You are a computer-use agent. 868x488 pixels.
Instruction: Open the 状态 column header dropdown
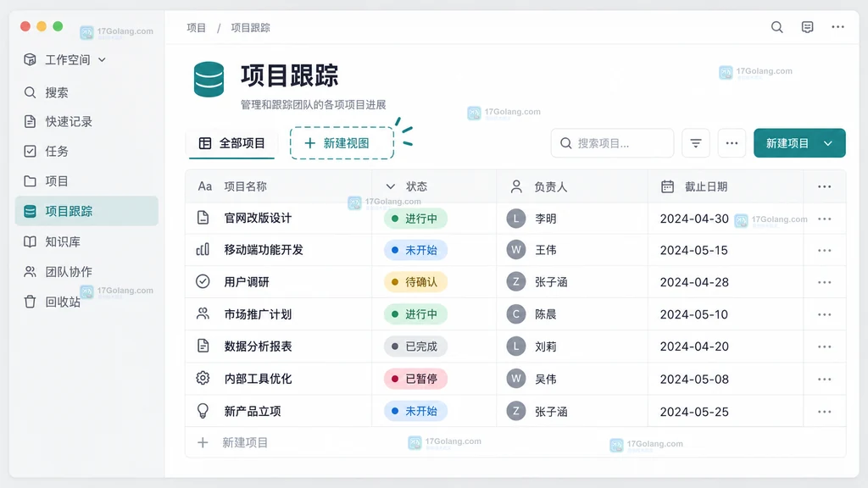pos(390,186)
